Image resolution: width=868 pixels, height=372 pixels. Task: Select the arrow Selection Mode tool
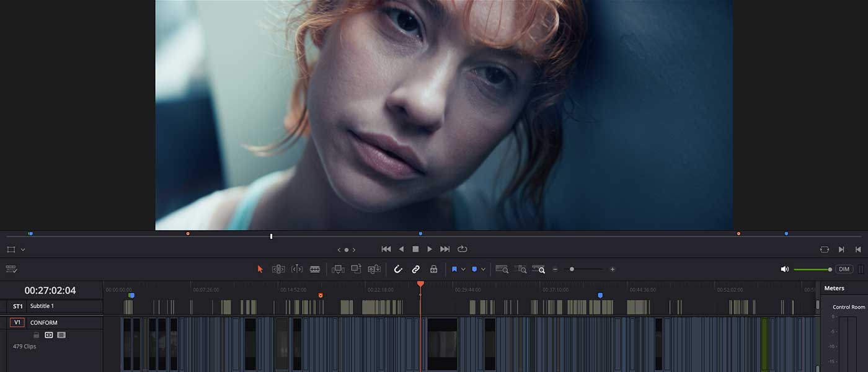pyautogui.click(x=260, y=269)
